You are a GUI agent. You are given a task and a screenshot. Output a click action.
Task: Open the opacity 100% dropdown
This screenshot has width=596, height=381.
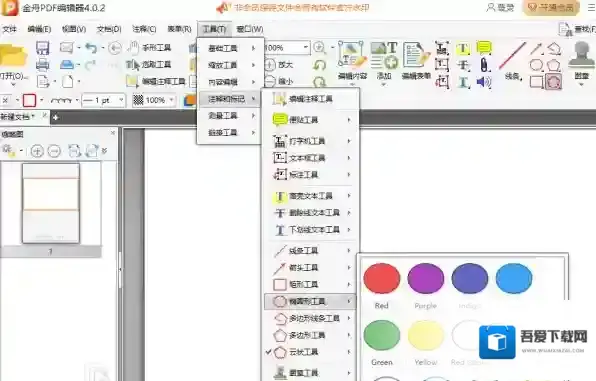click(172, 100)
